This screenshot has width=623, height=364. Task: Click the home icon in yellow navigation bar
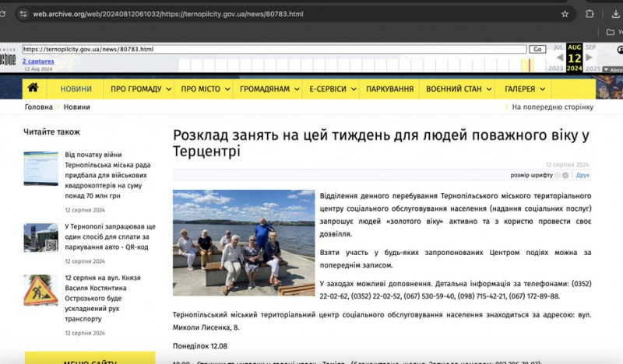33,88
